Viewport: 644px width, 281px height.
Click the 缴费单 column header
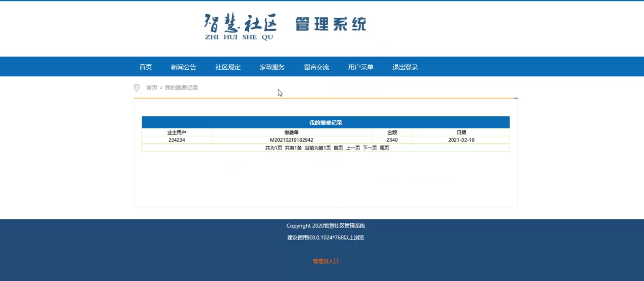[x=291, y=133]
